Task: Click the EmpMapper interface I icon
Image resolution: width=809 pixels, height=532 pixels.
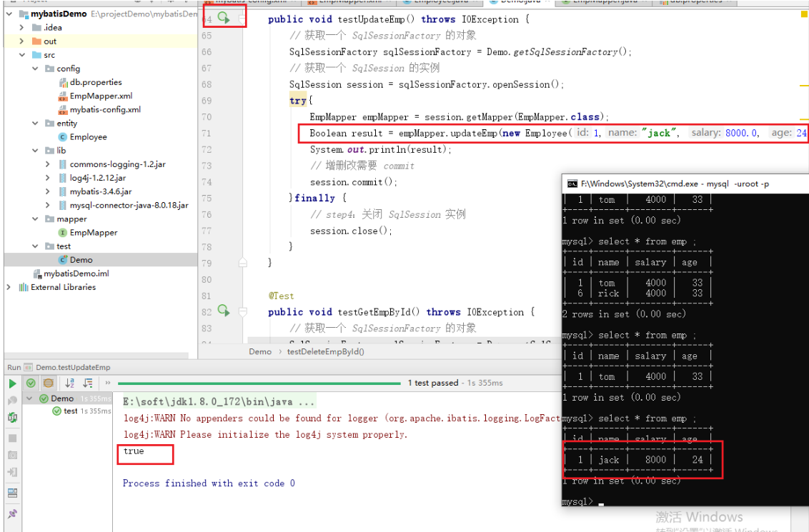Action: 63,233
